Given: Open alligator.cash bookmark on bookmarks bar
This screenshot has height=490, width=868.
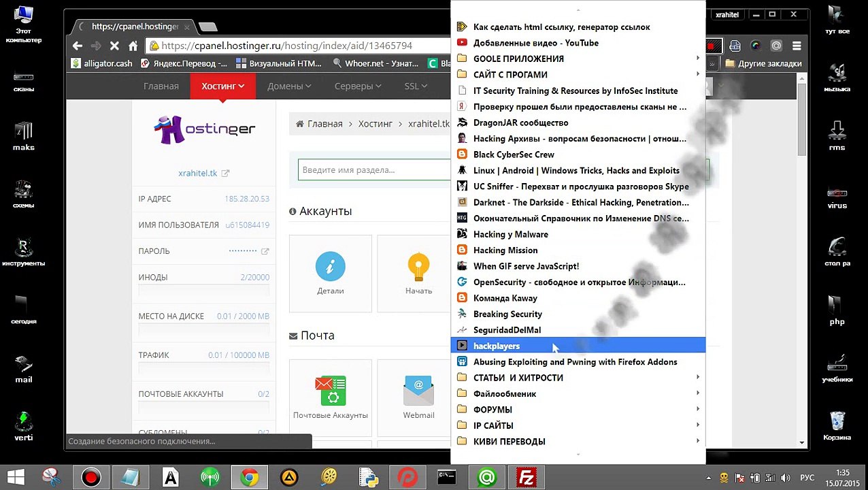Looking at the screenshot, I should (102, 63).
